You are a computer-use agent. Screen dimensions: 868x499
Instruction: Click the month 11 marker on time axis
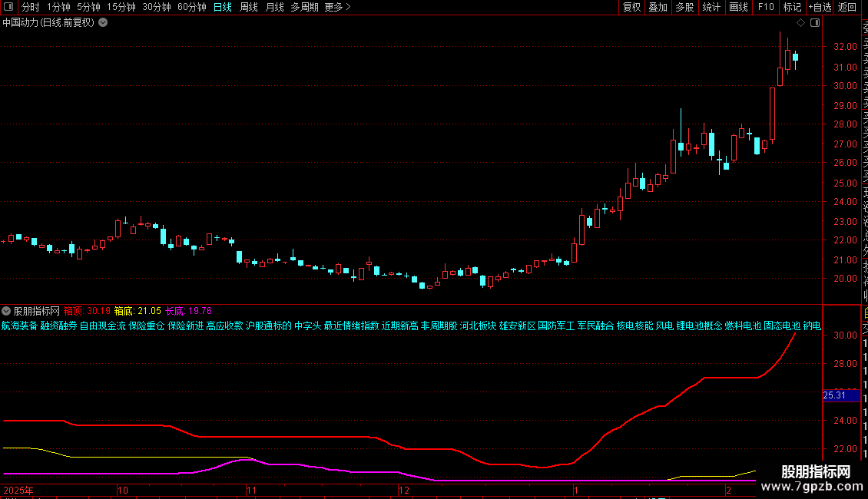pyautogui.click(x=251, y=490)
